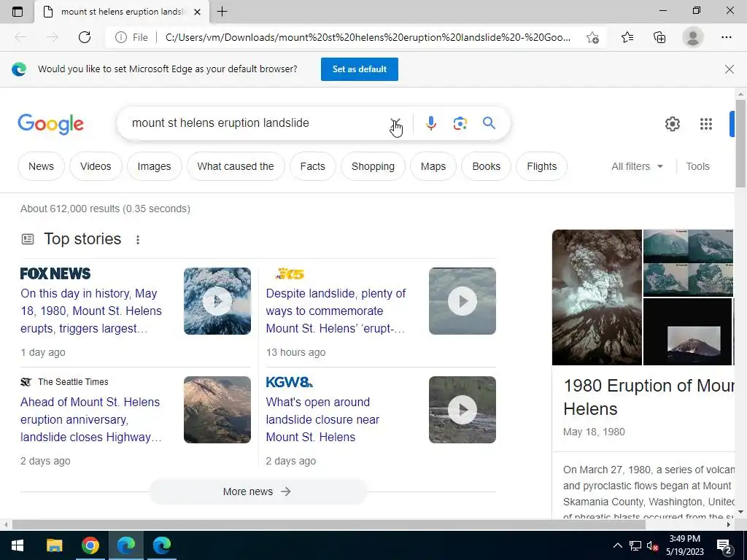
Task: Open search Tools
Action: [697, 166]
